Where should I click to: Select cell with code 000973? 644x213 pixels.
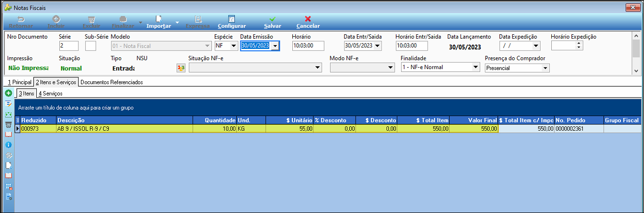(x=38, y=129)
